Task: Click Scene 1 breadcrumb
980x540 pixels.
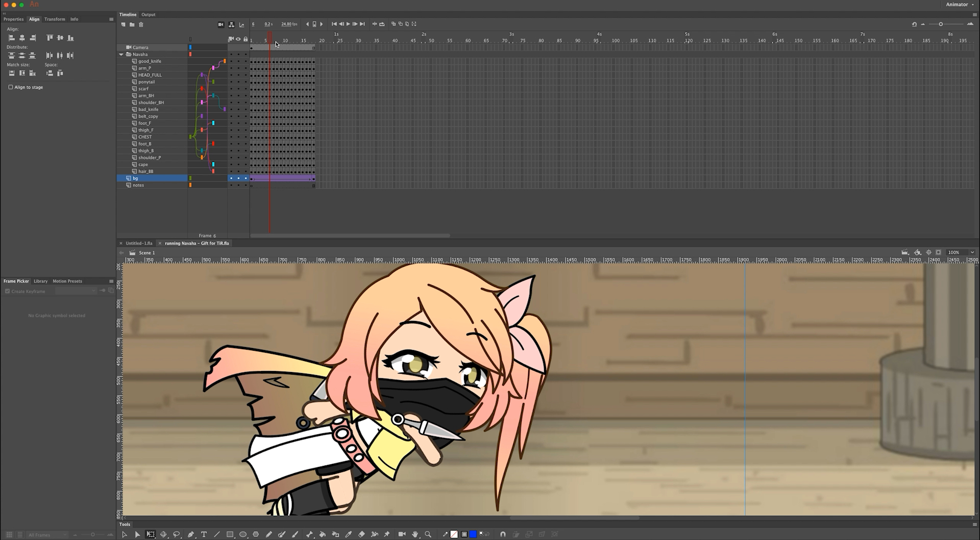Action: point(146,253)
